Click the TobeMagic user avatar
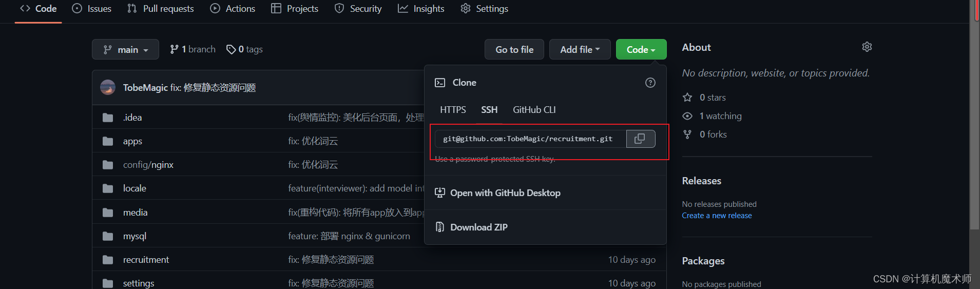Image resolution: width=980 pixels, height=289 pixels. click(x=108, y=87)
